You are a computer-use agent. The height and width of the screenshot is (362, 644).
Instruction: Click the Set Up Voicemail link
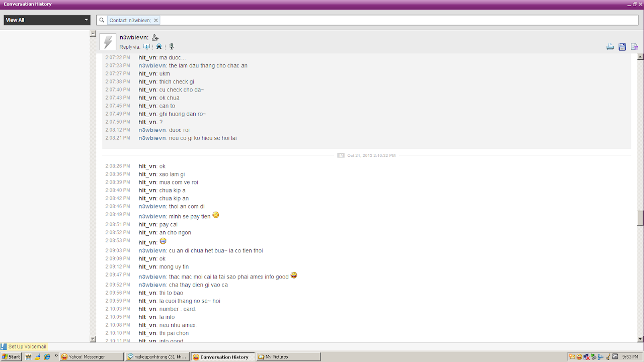27,346
